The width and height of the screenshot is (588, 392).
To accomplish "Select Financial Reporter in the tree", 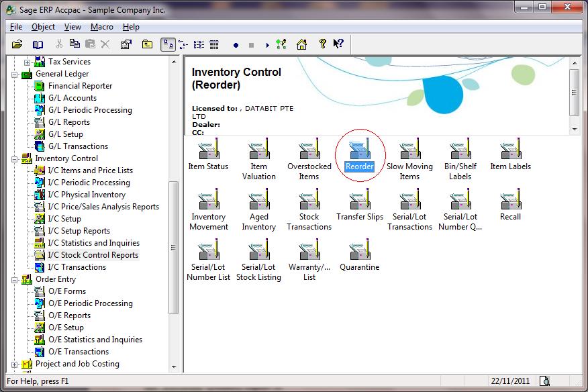I will (x=81, y=87).
